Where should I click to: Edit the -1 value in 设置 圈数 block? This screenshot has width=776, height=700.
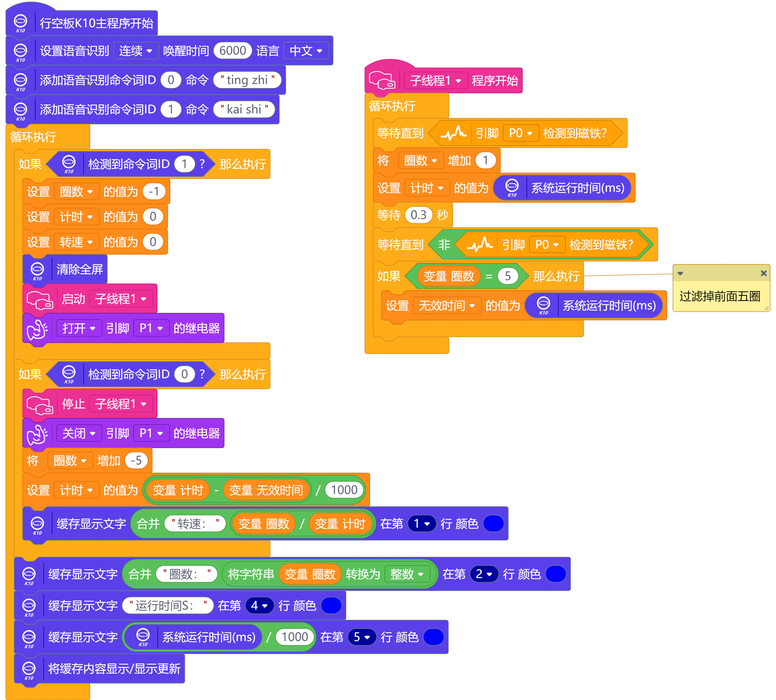[153, 192]
